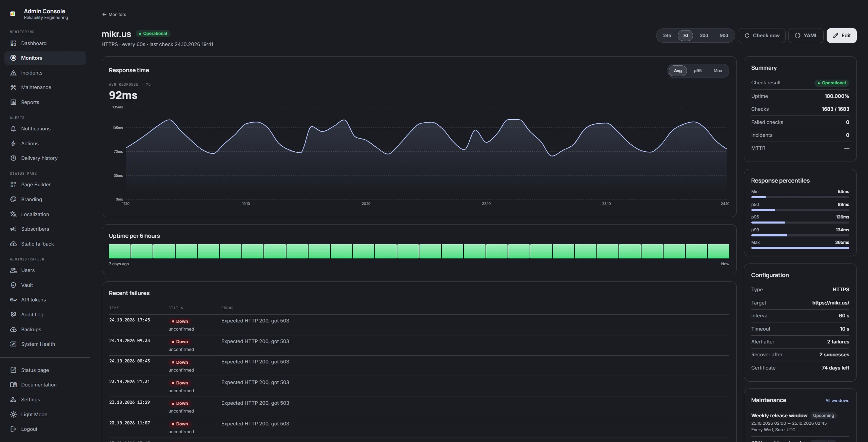Show Max response time series

pos(718,71)
